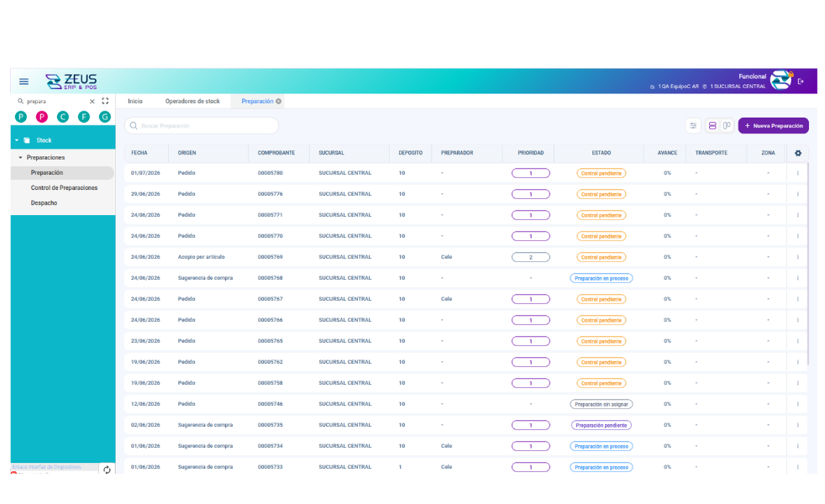Open row options for comprobante 00005780
Screen dimensions: 825x504
(797, 173)
